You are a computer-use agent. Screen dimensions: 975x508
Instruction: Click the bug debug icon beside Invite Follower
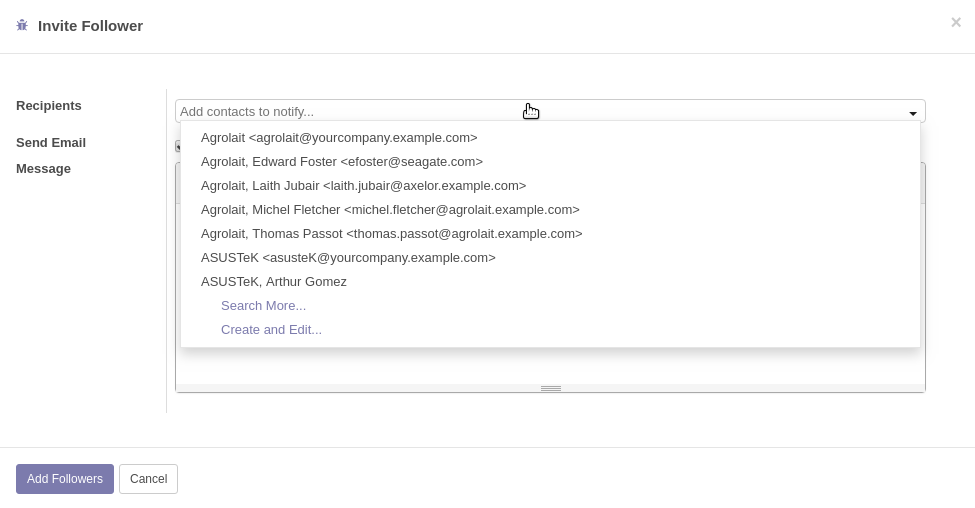22,25
